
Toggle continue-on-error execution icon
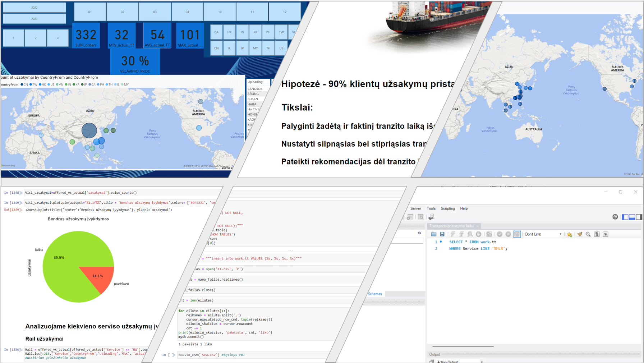(x=489, y=234)
